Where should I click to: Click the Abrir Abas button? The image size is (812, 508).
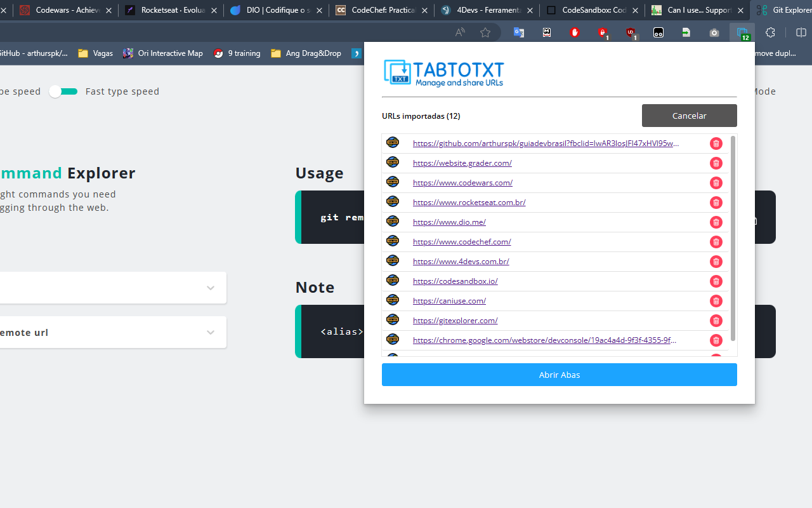559,375
